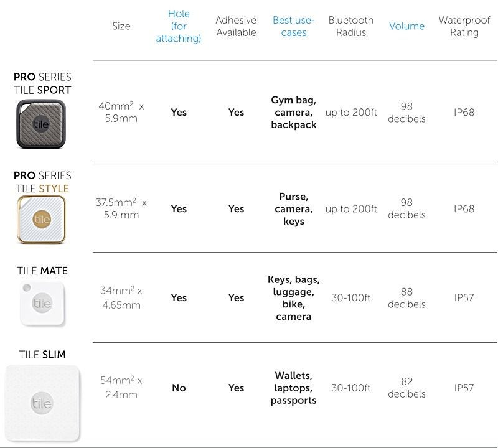
Task: Click the Tile Style product image
Action: tap(41, 220)
